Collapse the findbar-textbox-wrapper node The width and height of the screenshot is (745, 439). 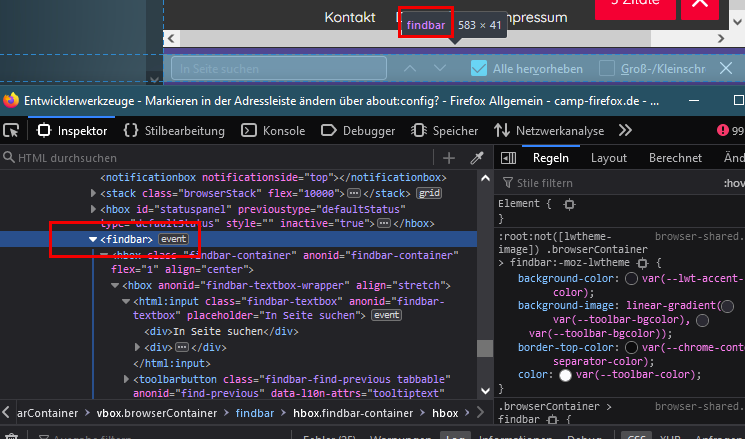115,286
